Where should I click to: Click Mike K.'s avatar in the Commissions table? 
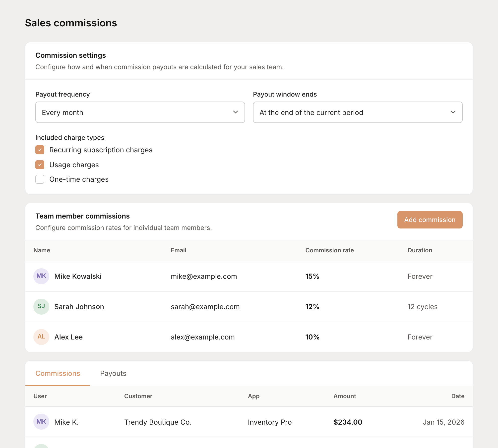(x=41, y=422)
